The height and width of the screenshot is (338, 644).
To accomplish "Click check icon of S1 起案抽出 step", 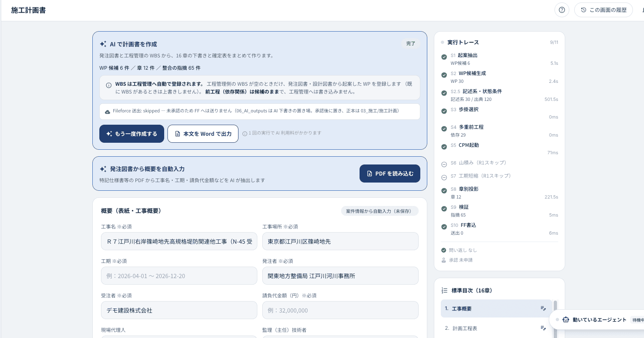I will (x=444, y=57).
